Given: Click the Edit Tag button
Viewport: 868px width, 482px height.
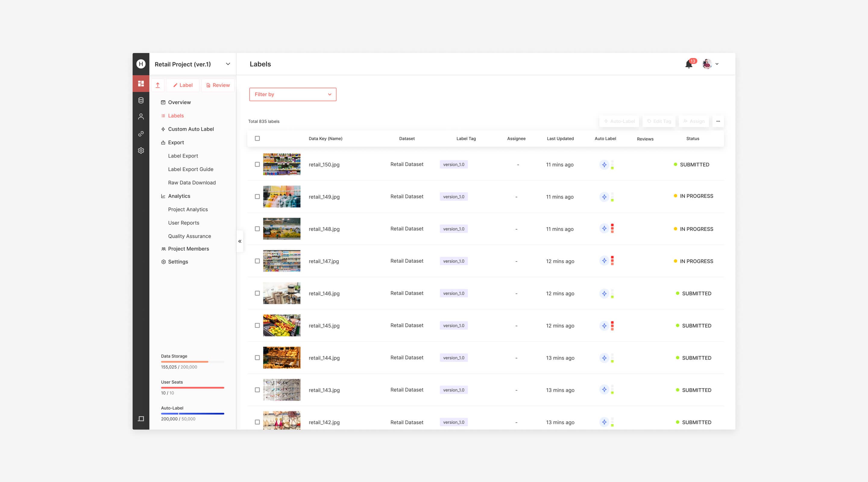Looking at the screenshot, I should (659, 121).
